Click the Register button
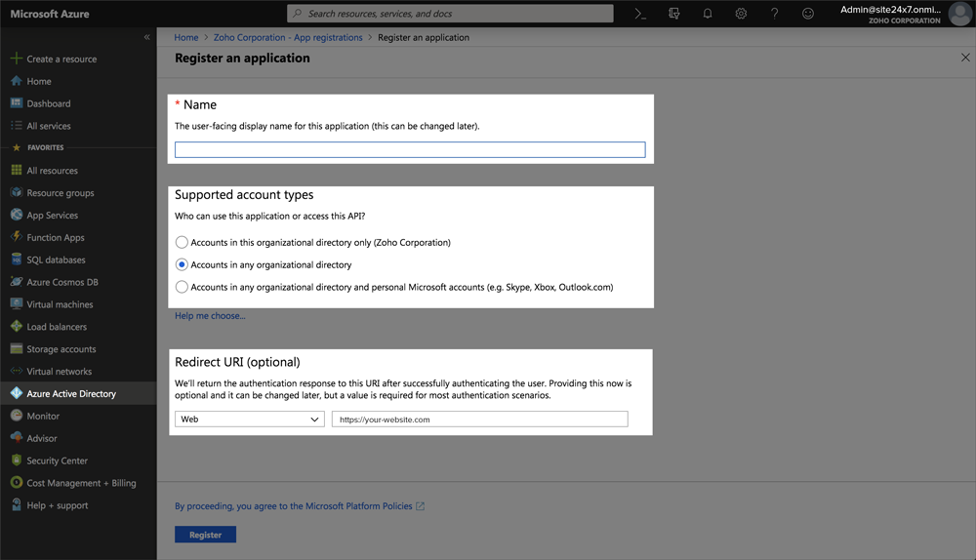Image resolution: width=976 pixels, height=560 pixels. click(x=205, y=535)
